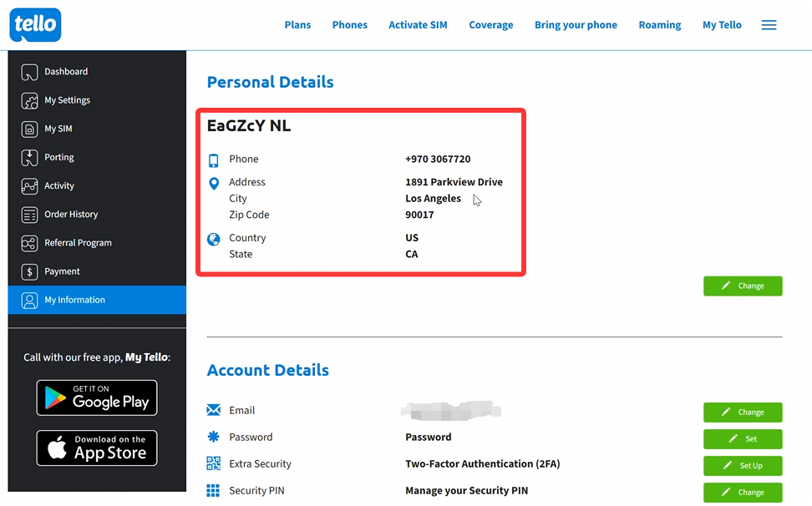Open the Plans menu item
The image size is (812, 506).
297,25
